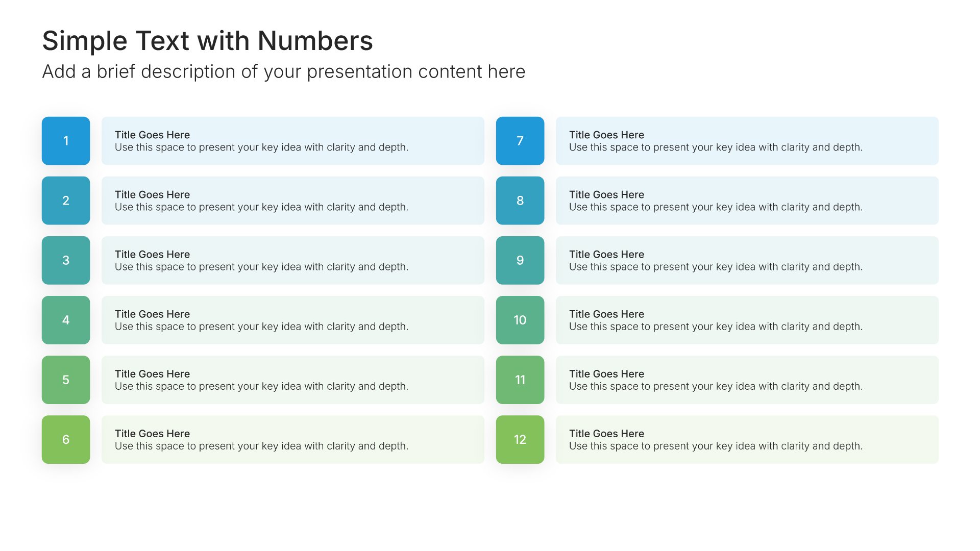980x551 pixels.
Task: Click the text box beside number 1
Action: coord(293,141)
